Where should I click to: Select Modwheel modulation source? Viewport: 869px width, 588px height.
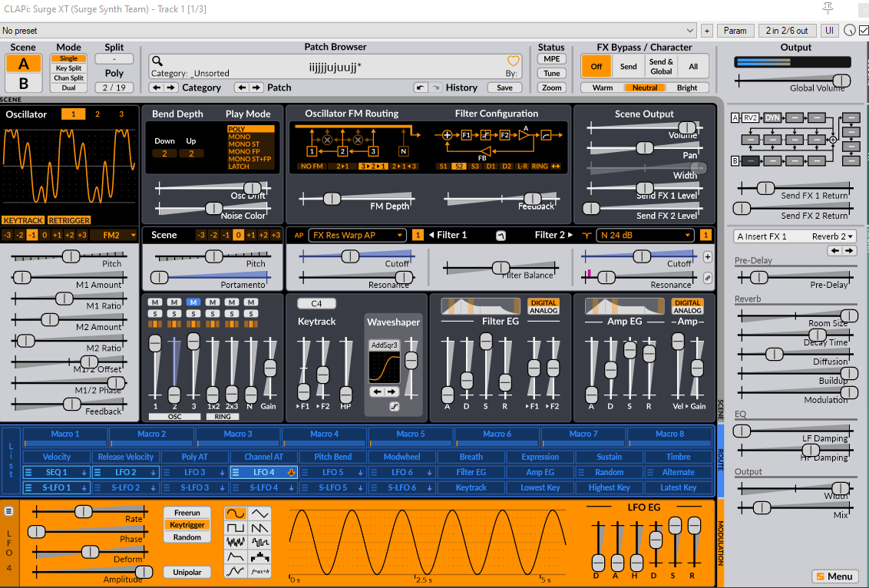point(401,457)
